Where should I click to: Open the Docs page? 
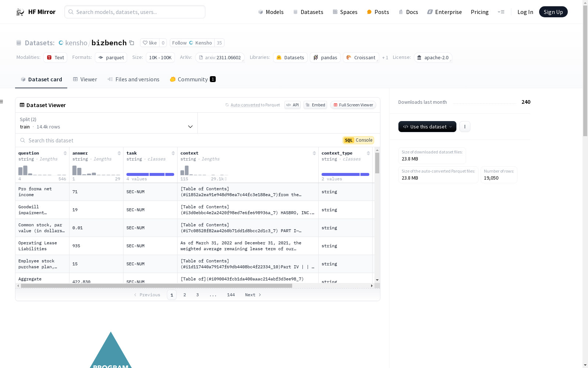[x=408, y=12]
